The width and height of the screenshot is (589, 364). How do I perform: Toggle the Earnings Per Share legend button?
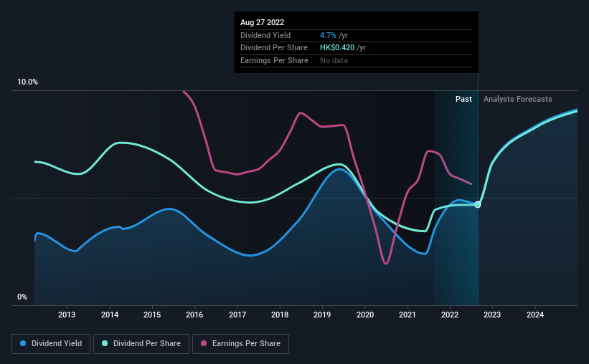click(240, 344)
